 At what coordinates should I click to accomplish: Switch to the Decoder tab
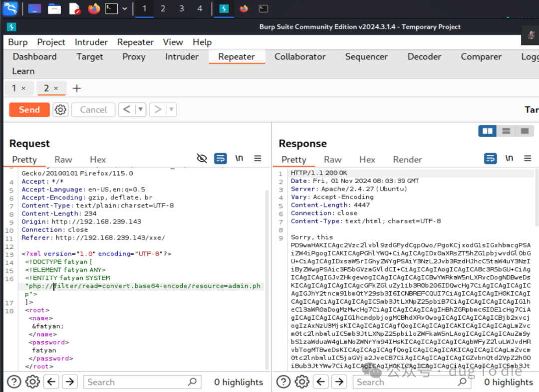tap(424, 57)
